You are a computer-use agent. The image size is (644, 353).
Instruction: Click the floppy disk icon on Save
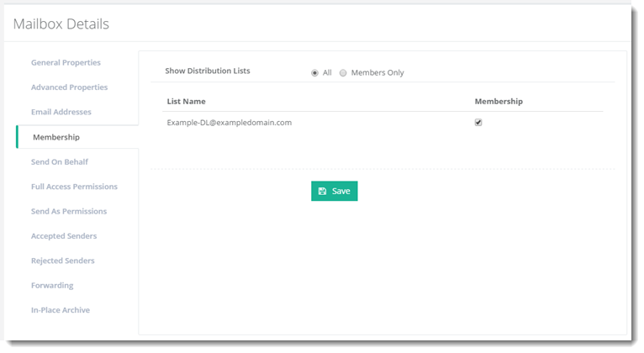point(323,192)
